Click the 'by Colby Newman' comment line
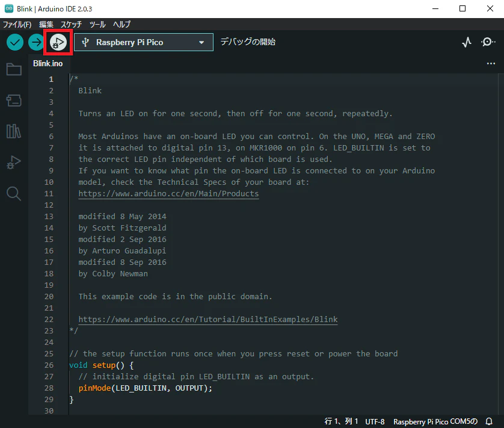504x428 pixels. tap(113, 273)
